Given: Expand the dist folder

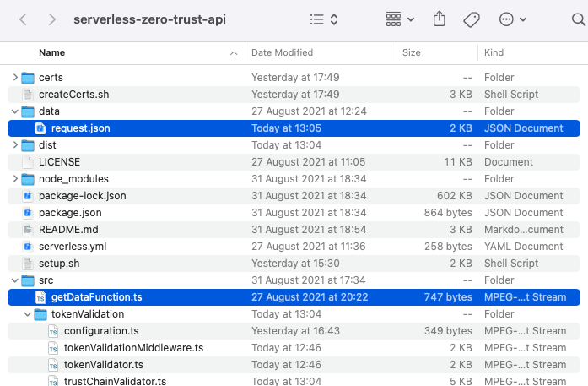Looking at the screenshot, I should [x=15, y=145].
